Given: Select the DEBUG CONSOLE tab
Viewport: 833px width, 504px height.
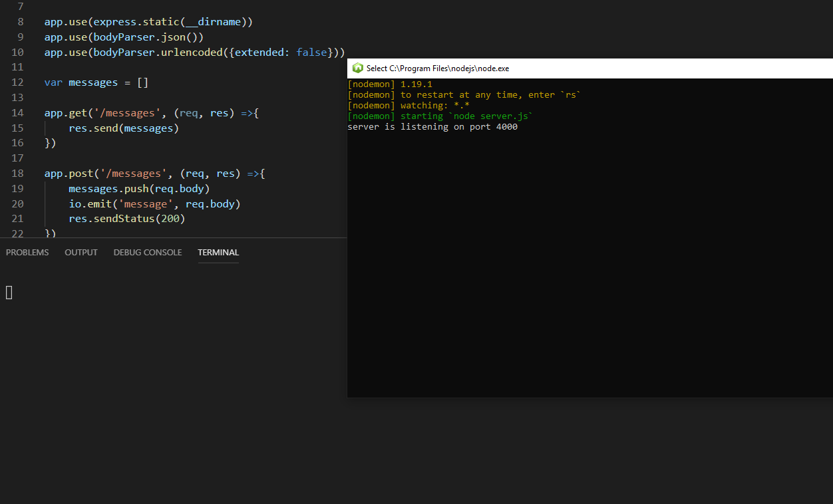Looking at the screenshot, I should coord(147,252).
